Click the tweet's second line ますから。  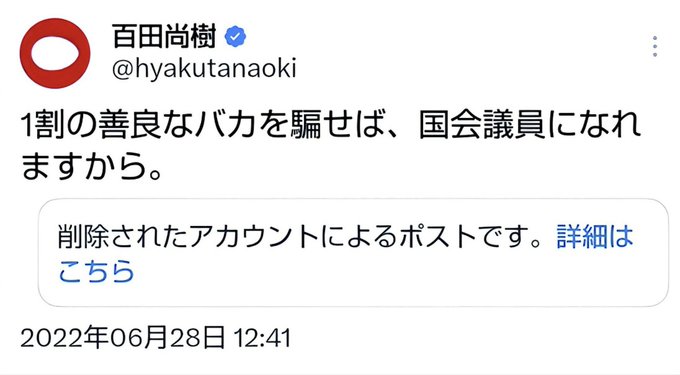tap(92, 166)
